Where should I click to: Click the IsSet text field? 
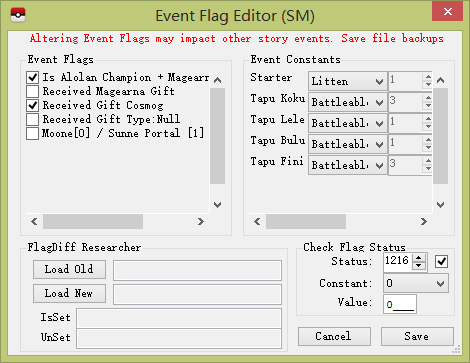point(179,318)
